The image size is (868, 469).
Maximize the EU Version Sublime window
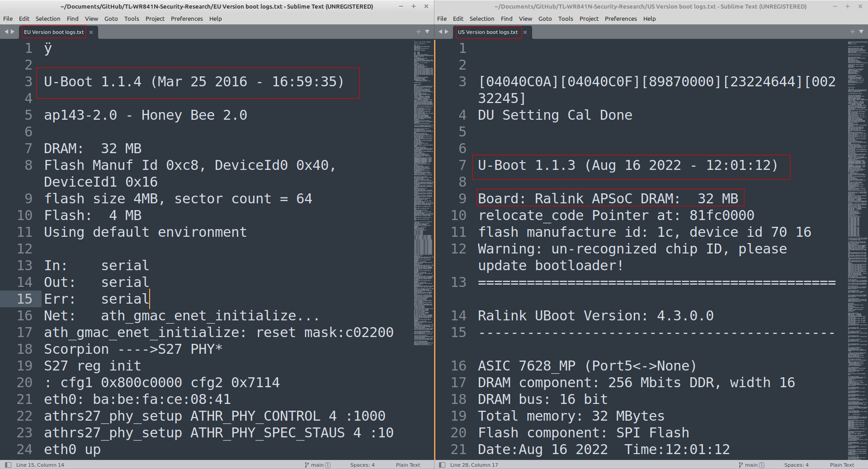[x=413, y=6]
